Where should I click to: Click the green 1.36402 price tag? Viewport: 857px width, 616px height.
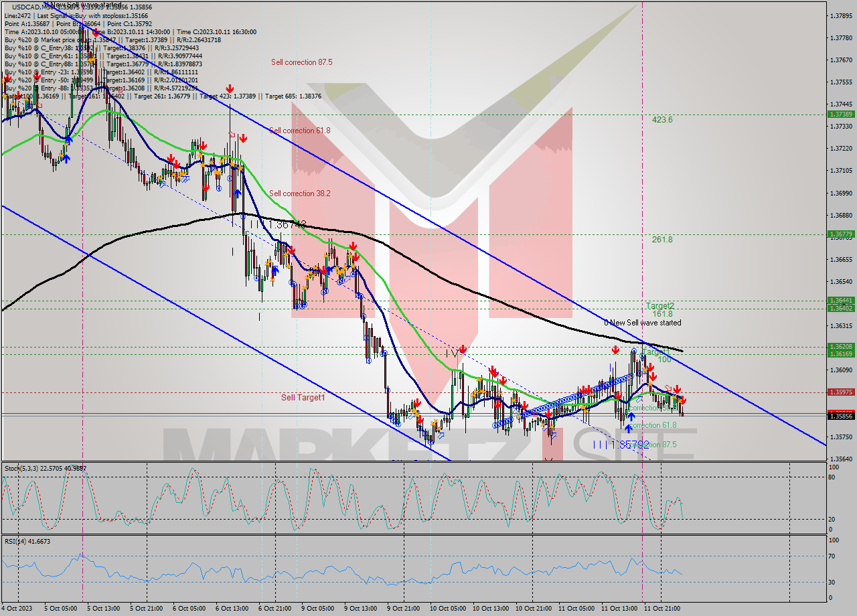point(841,308)
